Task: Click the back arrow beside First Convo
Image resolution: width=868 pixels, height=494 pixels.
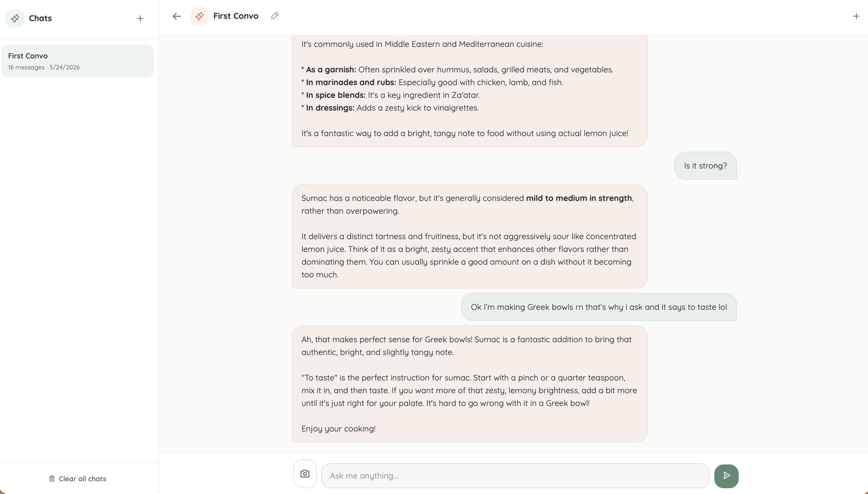Action: (176, 16)
